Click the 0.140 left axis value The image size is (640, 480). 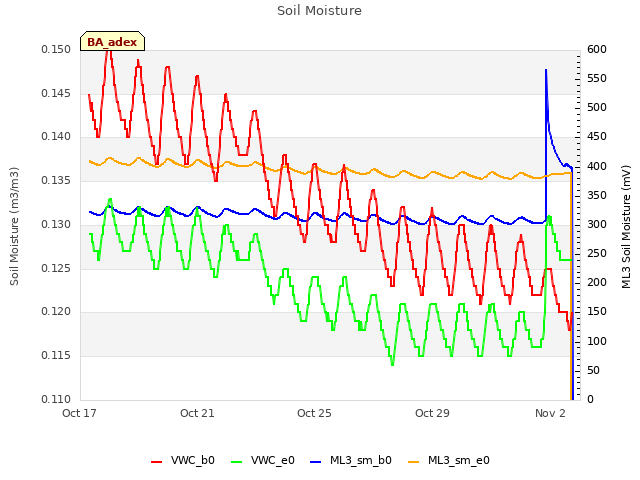(x=56, y=137)
